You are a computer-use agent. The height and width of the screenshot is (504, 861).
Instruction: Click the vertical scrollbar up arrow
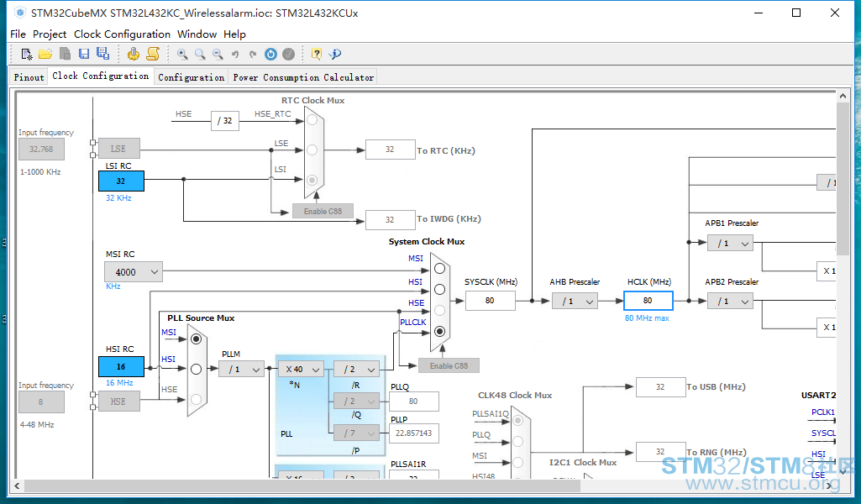pos(843,96)
